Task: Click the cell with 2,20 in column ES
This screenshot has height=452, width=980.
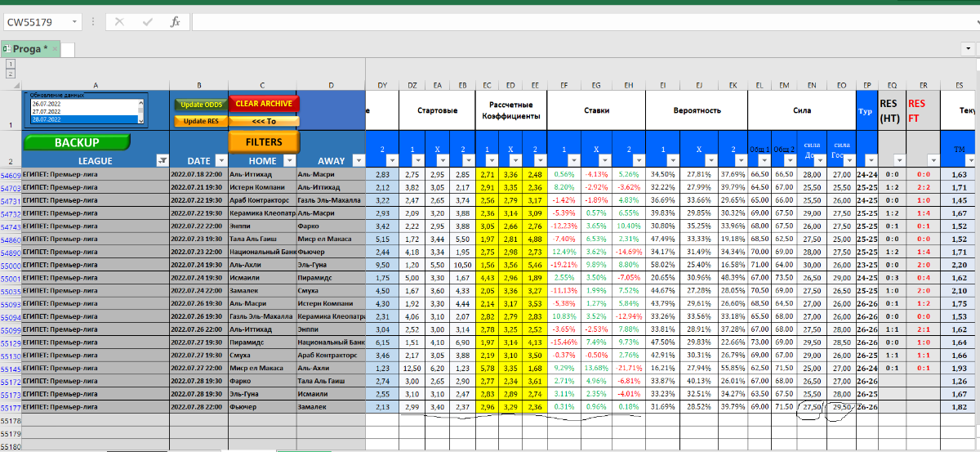Action: point(959,265)
